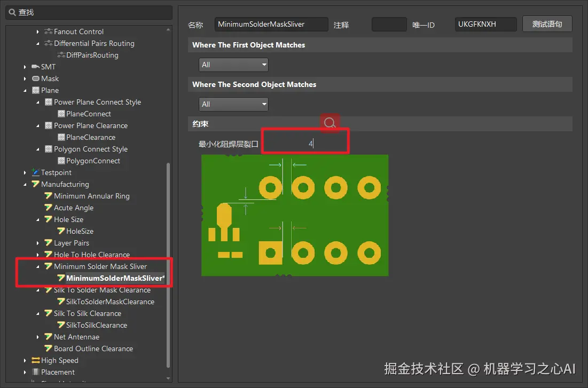Viewport: 588px width, 388px height.
Task: Click the DiffPairsRouting rule icon
Action: tap(61, 55)
